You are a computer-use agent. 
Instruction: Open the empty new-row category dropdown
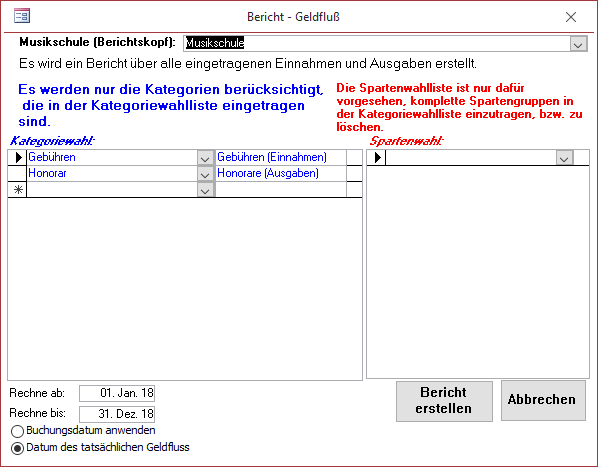coord(205,189)
